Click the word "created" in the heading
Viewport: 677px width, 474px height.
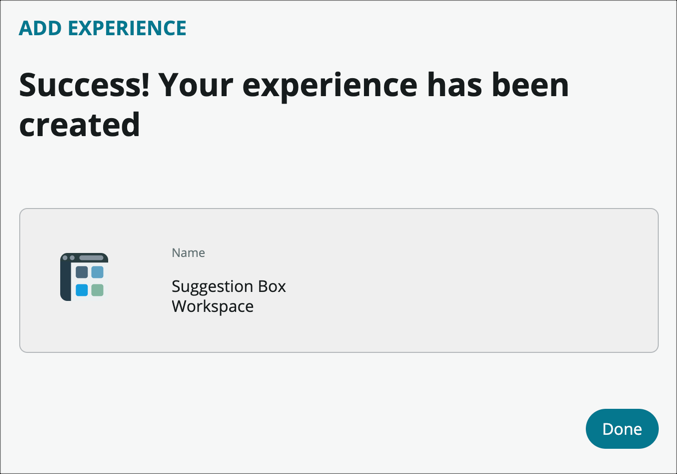79,125
